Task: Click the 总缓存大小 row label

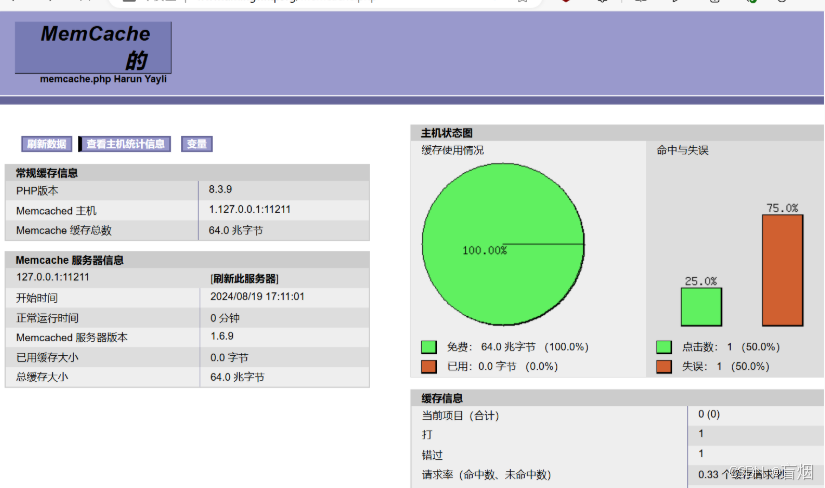Action: point(42,377)
